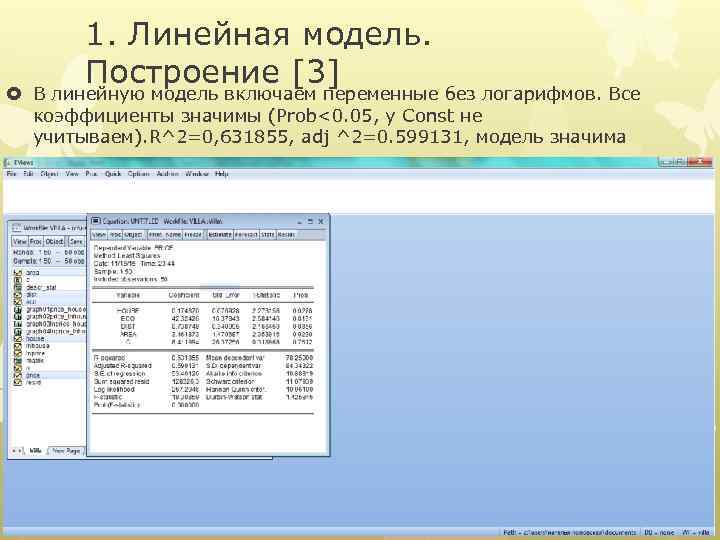This screenshot has width=720, height=540.
Task: Select the graph02 object icon
Action: (18, 317)
